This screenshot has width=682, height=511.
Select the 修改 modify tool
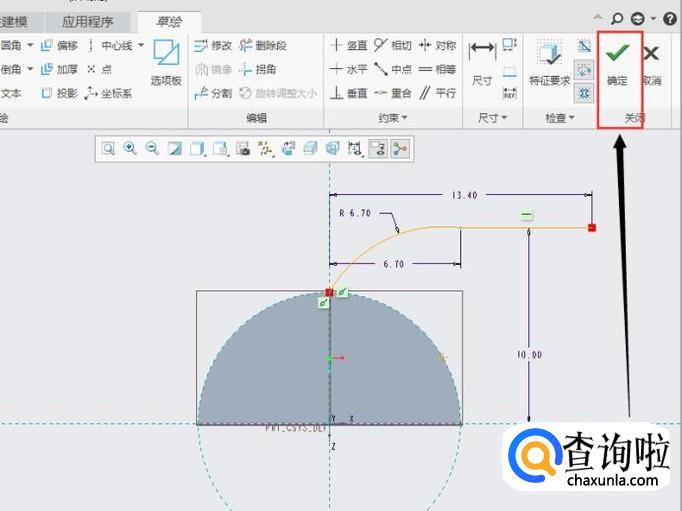pos(213,45)
